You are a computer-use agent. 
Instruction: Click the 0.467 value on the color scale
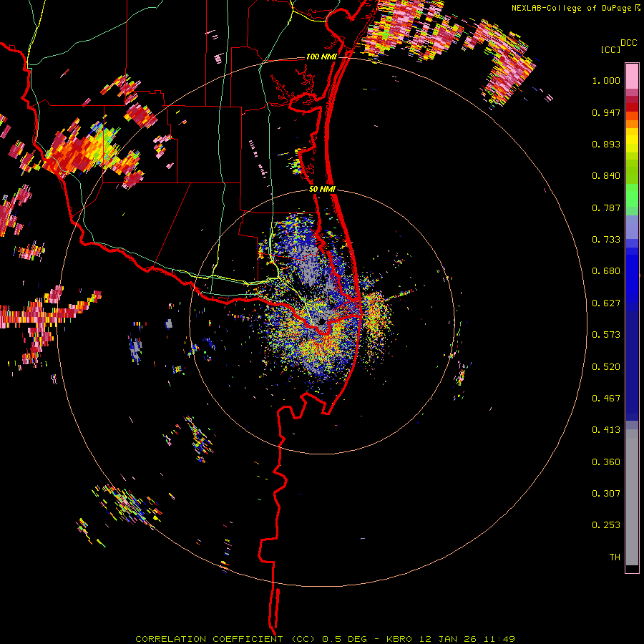click(606, 399)
